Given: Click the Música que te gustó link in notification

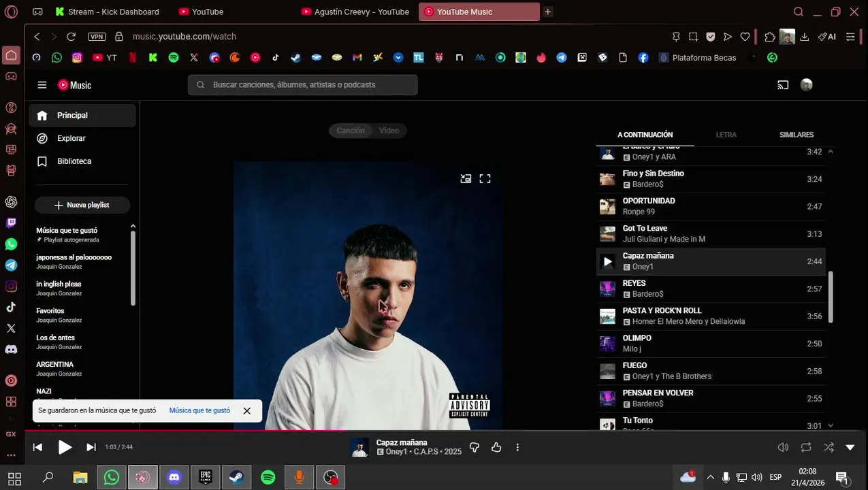Looking at the screenshot, I should point(199,410).
